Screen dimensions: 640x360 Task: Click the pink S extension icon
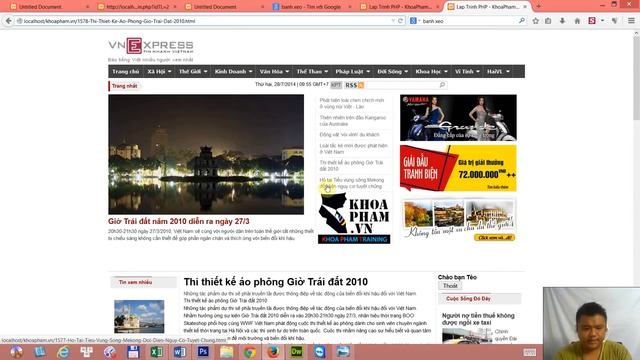[x=592, y=21]
